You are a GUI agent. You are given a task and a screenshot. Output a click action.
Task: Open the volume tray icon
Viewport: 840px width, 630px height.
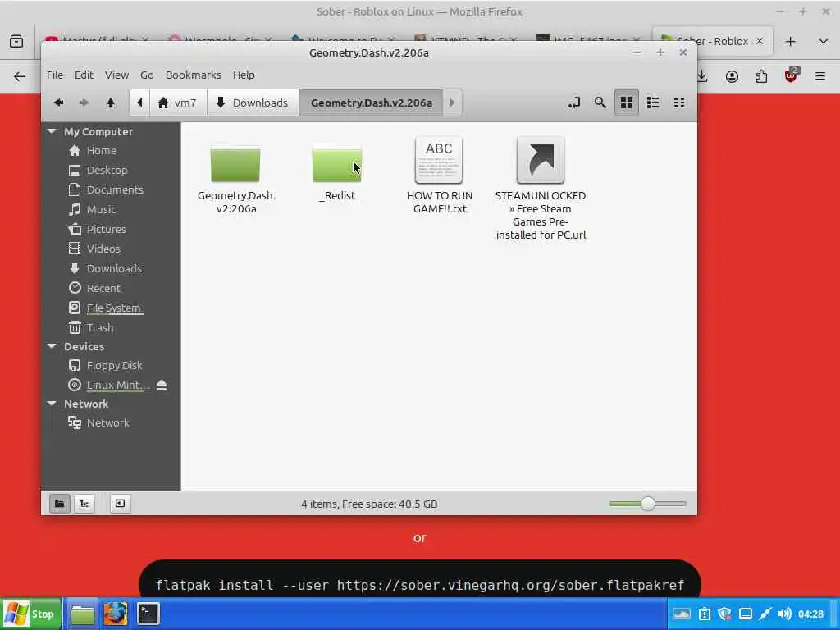pyautogui.click(x=785, y=614)
